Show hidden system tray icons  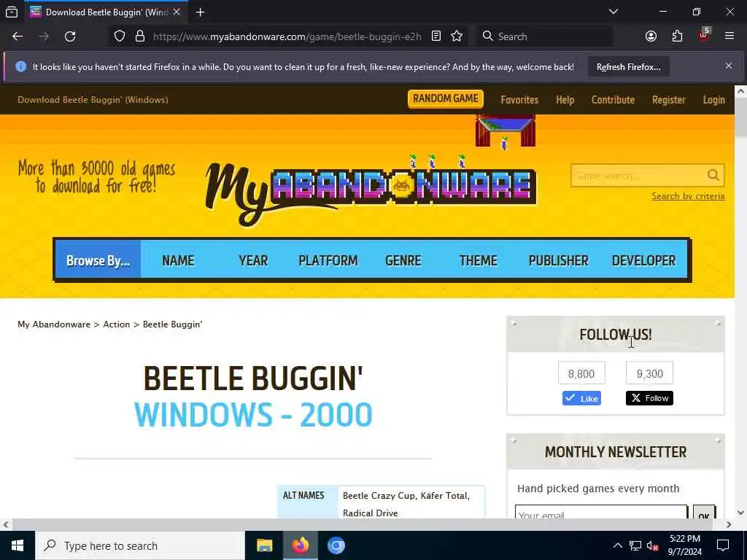pyautogui.click(x=617, y=545)
